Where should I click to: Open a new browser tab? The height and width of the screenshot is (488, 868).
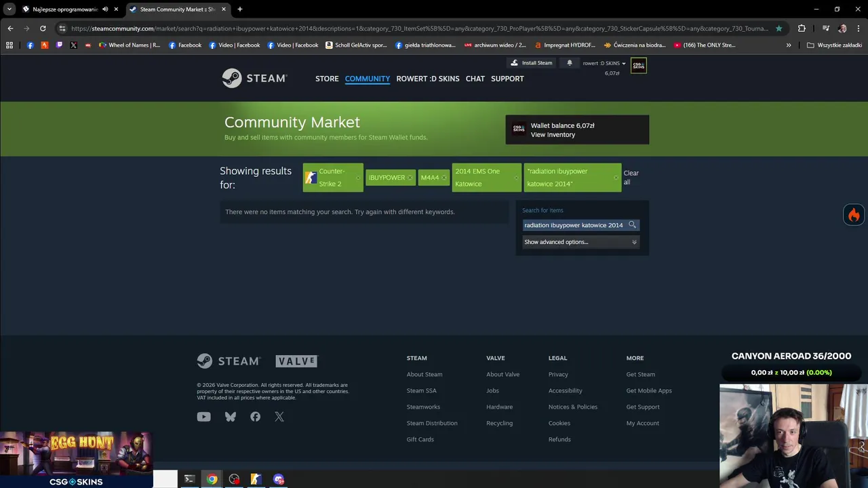pyautogui.click(x=239, y=9)
